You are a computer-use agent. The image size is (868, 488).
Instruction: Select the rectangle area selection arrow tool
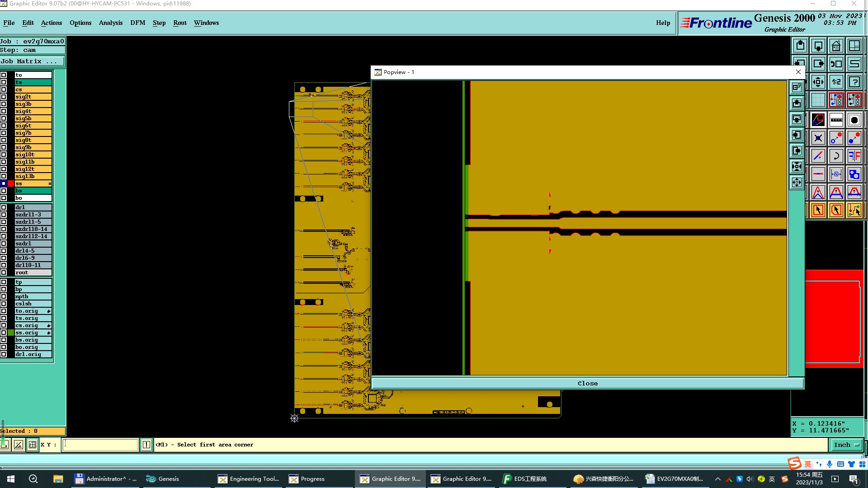pyautogui.click(x=818, y=210)
